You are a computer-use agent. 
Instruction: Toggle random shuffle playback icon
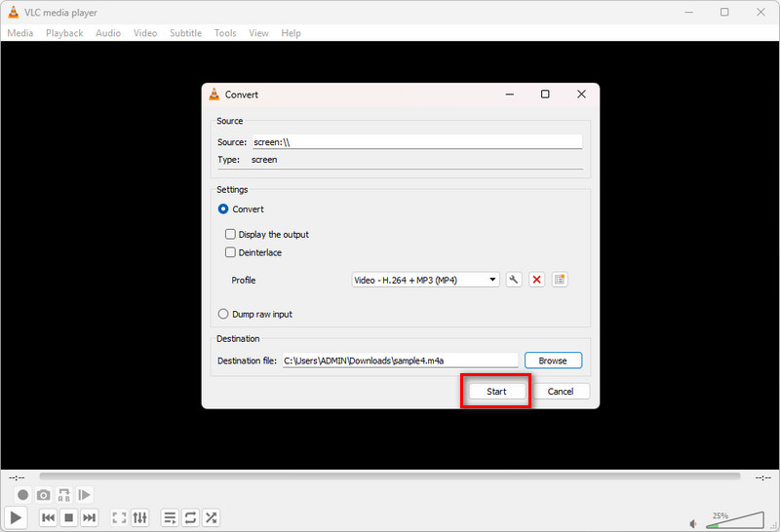211,517
